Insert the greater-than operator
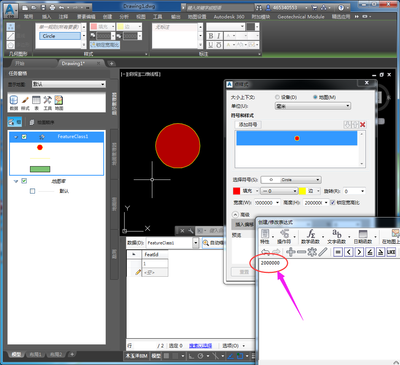This screenshot has width=400, height=365. point(359,252)
